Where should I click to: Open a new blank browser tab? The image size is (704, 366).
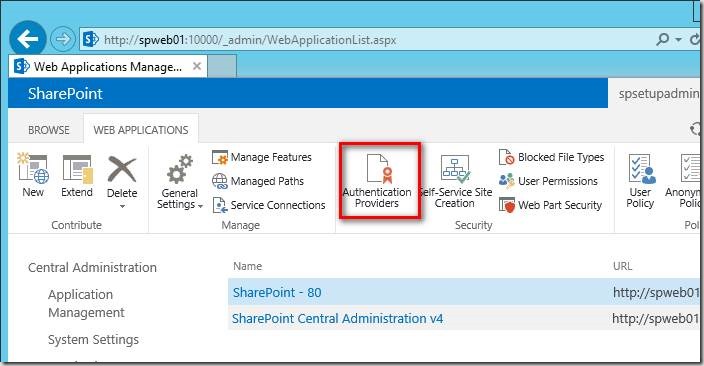click(x=222, y=67)
